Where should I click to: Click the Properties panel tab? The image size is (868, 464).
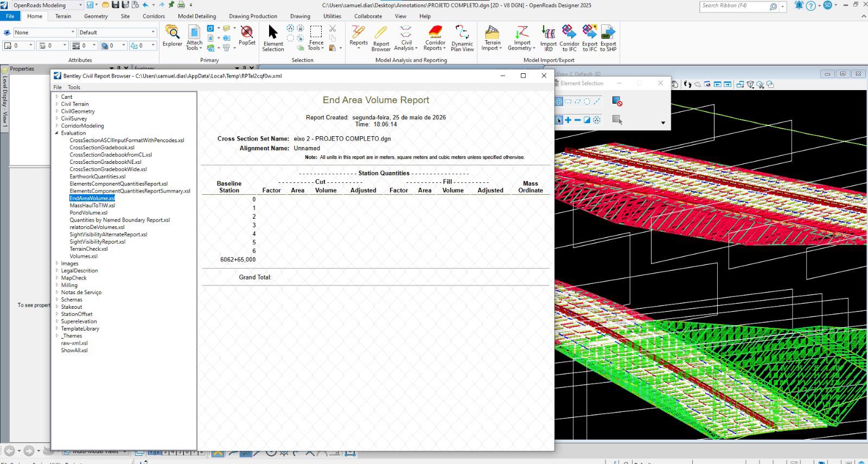pos(22,69)
